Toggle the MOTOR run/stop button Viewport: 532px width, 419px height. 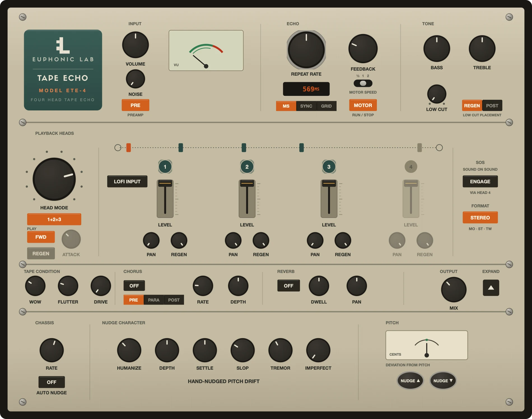click(x=363, y=105)
